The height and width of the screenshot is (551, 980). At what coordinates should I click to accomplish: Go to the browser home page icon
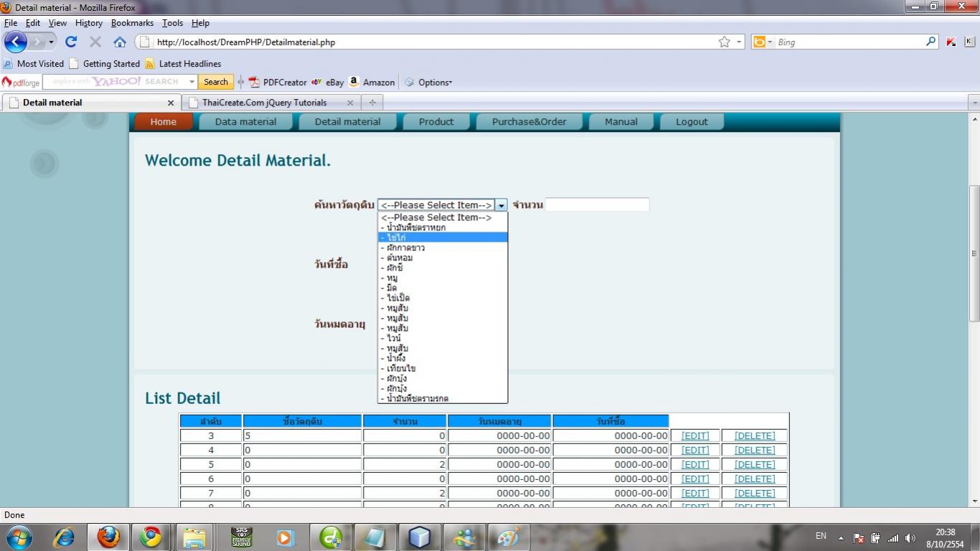point(120,42)
